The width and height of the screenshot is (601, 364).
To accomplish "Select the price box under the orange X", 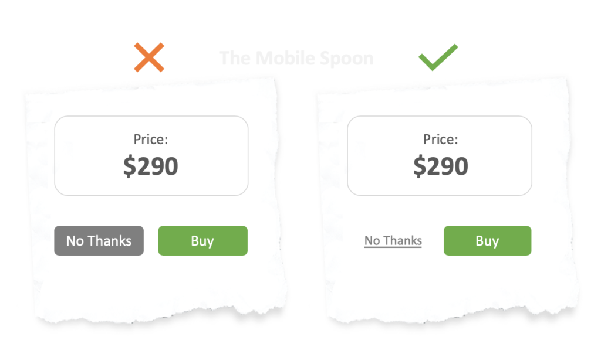I will tap(151, 155).
